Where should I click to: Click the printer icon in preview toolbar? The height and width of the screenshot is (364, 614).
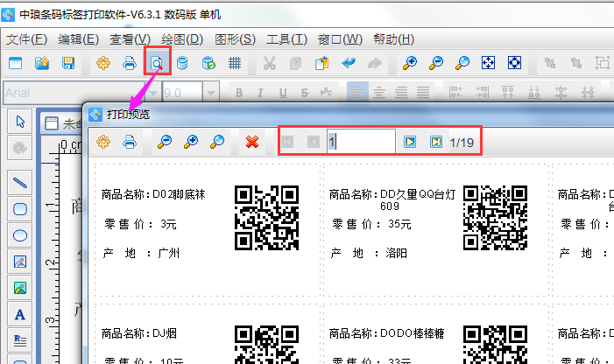click(129, 141)
